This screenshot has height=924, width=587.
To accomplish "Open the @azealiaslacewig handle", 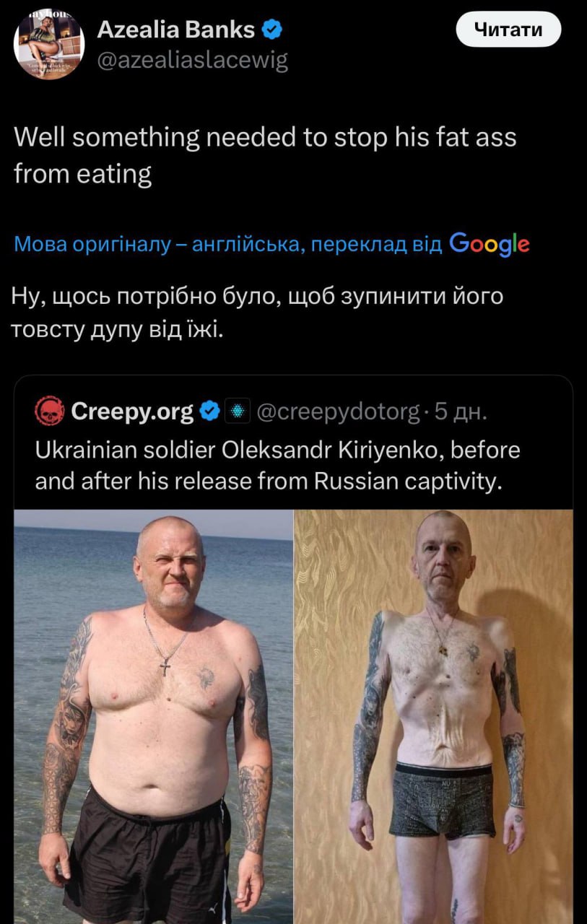I will (192, 61).
